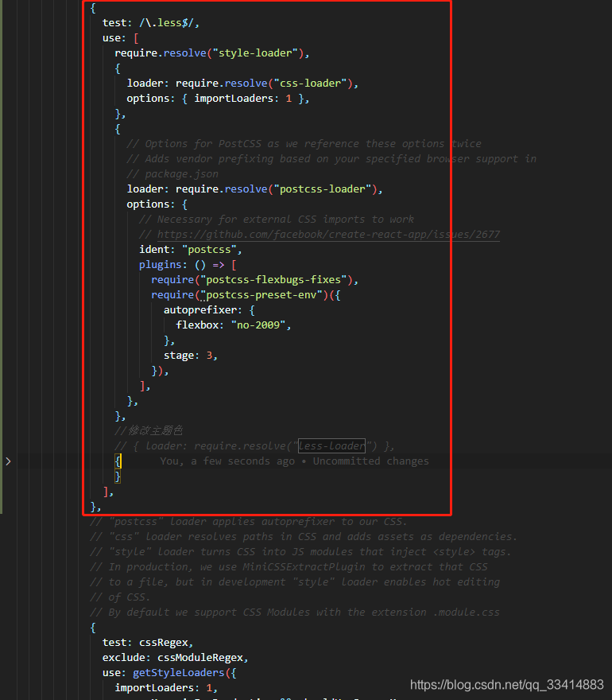Select the "css-loader" loader line
Screen dimensions: 612x700
click(x=242, y=84)
